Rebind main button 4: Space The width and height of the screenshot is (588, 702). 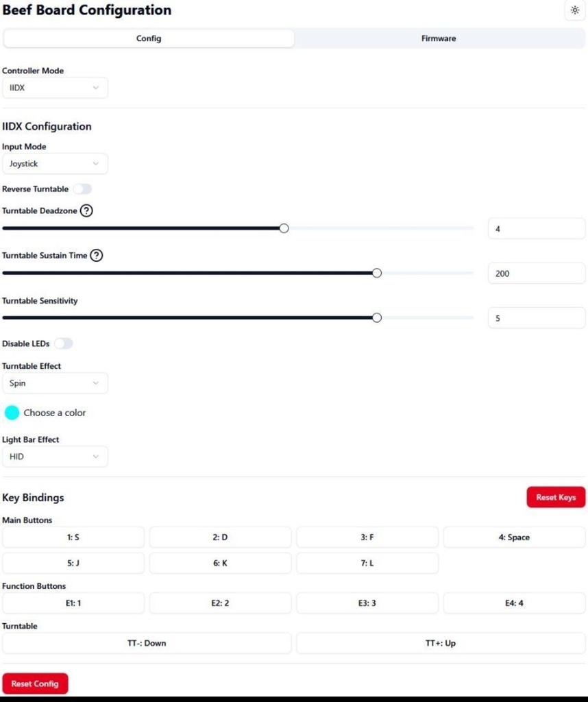(x=514, y=537)
